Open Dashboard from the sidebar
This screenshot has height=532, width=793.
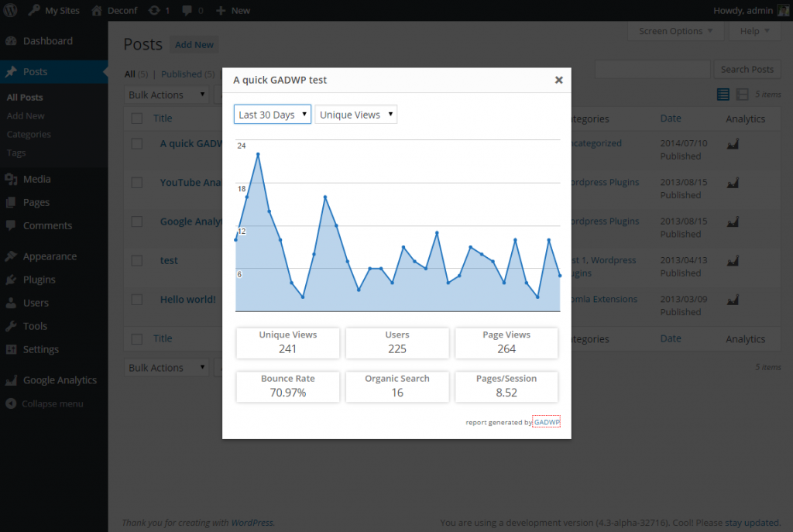tap(48, 41)
